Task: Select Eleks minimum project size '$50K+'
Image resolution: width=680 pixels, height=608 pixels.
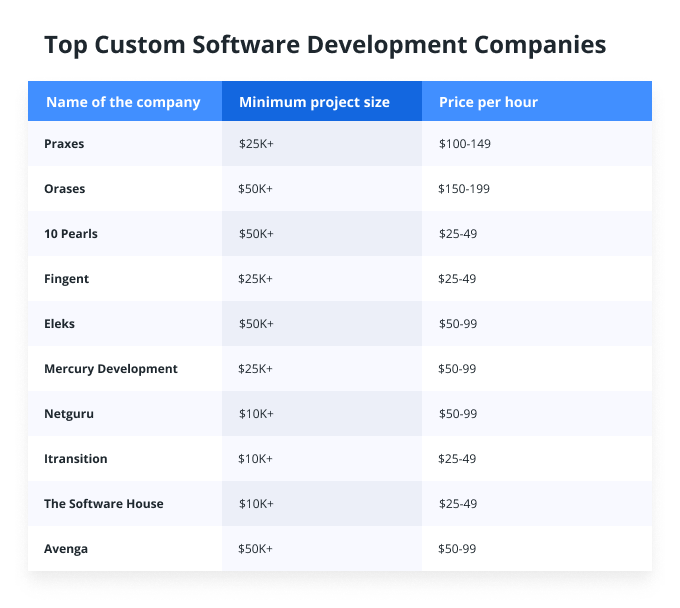Action: (256, 324)
